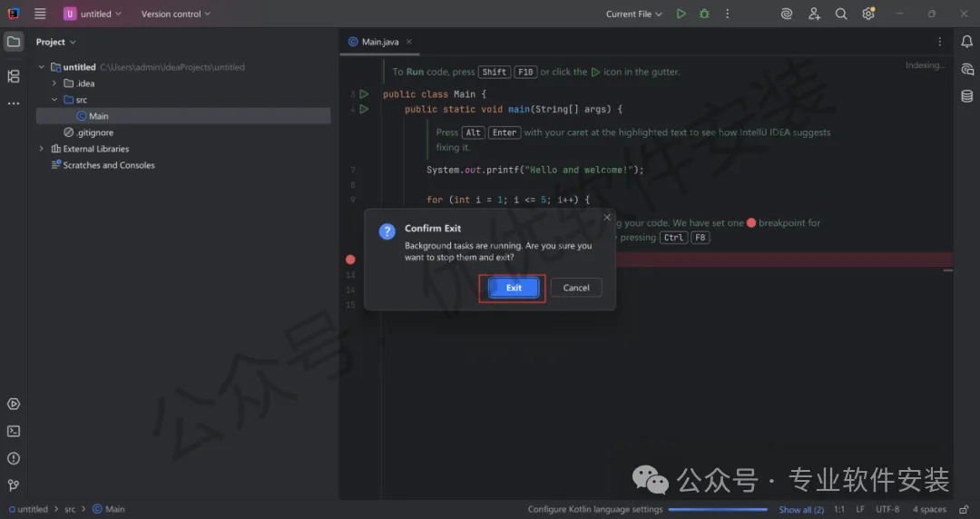This screenshot has height=519, width=980.
Task: Click run gutter icon beside class Main
Action: click(x=364, y=93)
